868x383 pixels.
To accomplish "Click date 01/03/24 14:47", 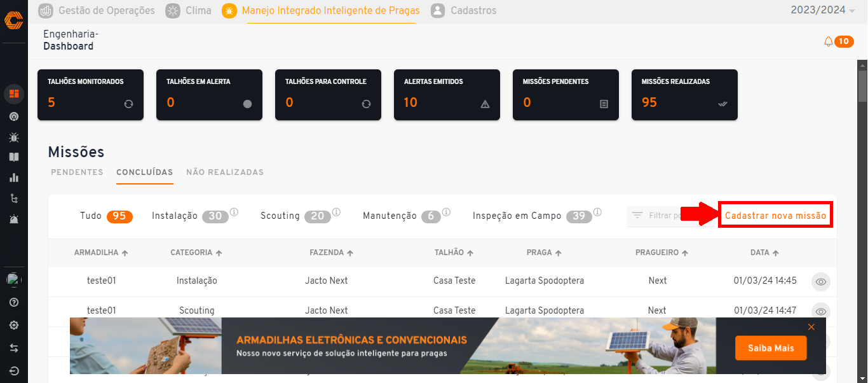I will click(x=765, y=310).
